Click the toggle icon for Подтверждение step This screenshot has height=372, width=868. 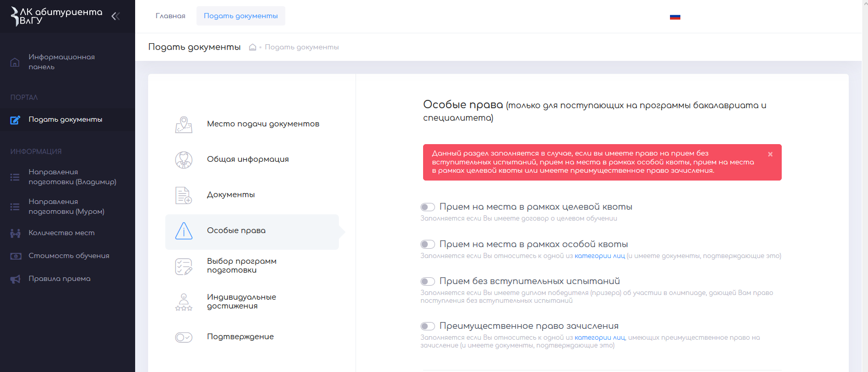(183, 337)
